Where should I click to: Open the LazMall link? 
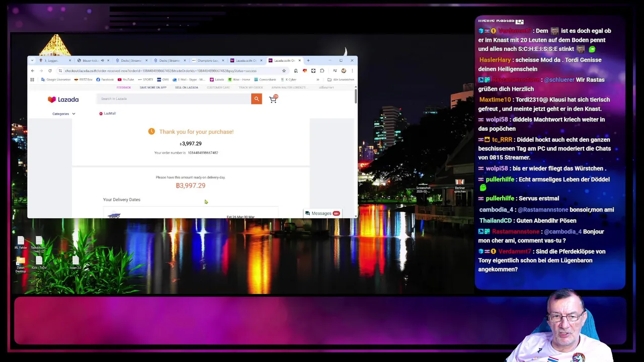(108, 114)
